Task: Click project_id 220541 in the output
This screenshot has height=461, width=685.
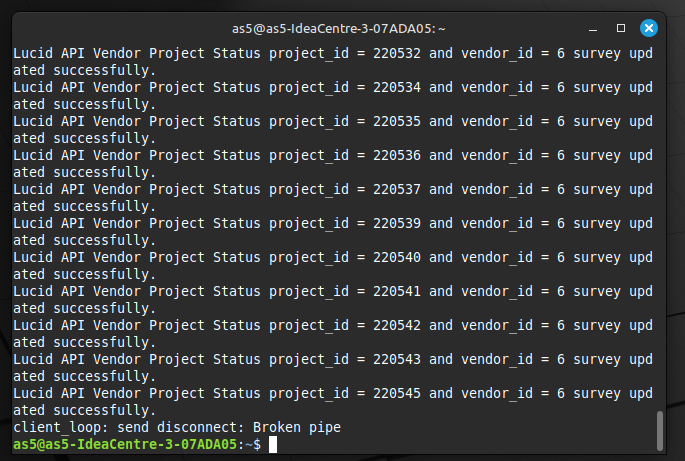Action: (397, 291)
